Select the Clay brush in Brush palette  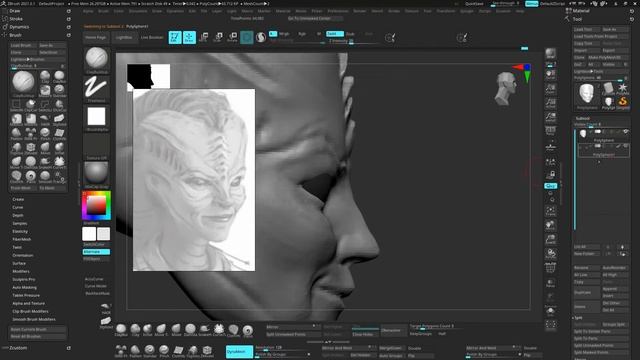coord(45,76)
